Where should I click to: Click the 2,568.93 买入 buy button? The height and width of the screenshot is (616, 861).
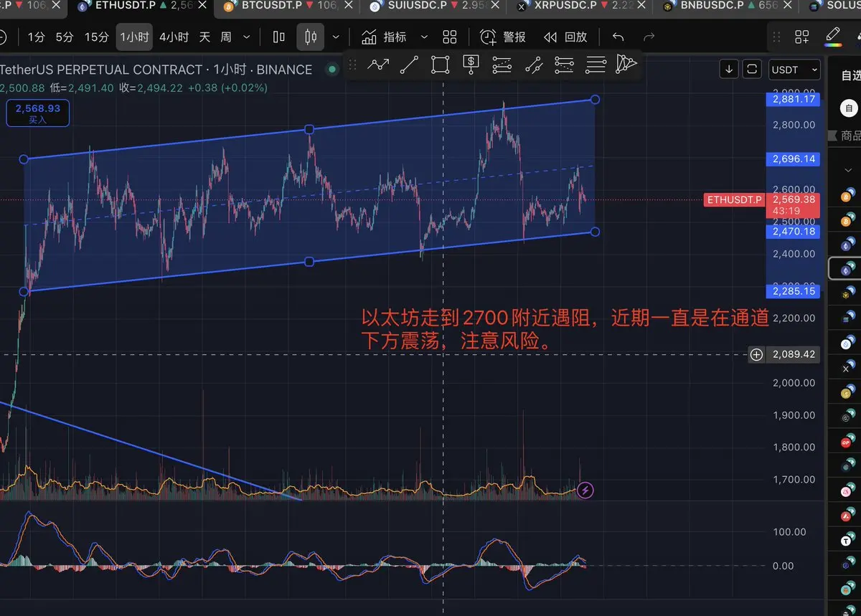tap(38, 113)
